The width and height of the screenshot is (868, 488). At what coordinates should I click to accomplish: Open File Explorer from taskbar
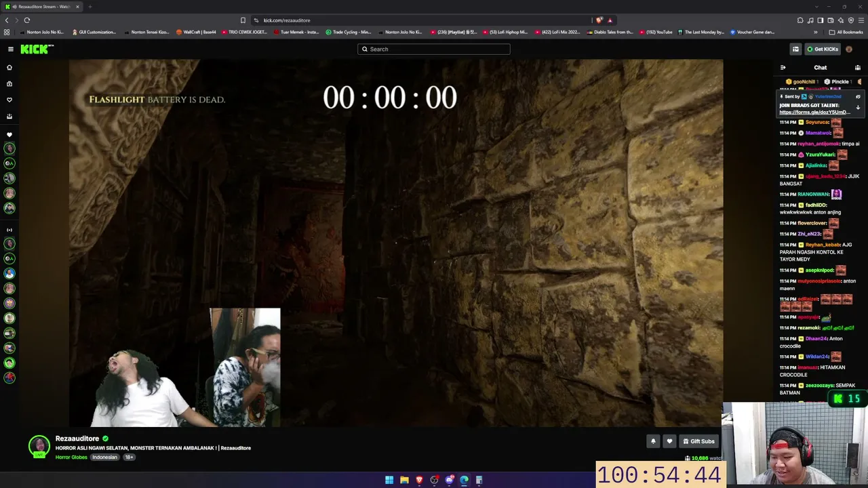[x=404, y=480]
